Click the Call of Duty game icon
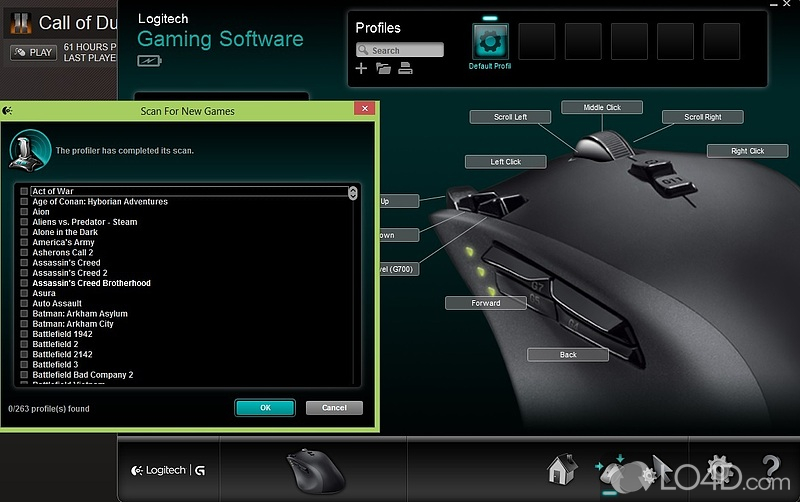This screenshot has height=502, width=800. (21, 23)
